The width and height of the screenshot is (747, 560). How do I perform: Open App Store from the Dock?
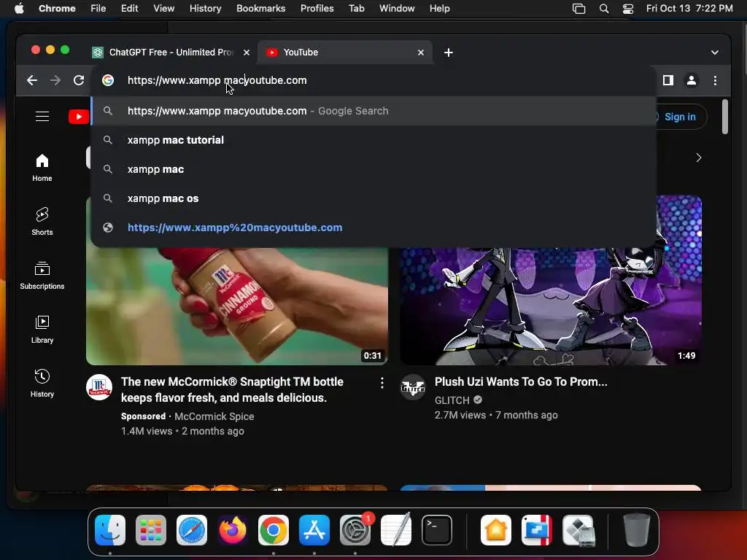[314, 530]
